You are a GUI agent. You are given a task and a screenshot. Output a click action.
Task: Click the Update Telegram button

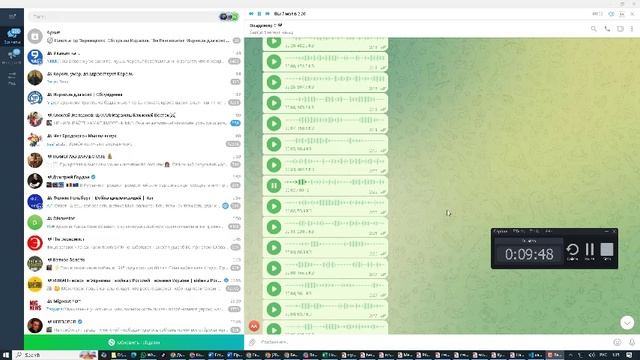134,342
